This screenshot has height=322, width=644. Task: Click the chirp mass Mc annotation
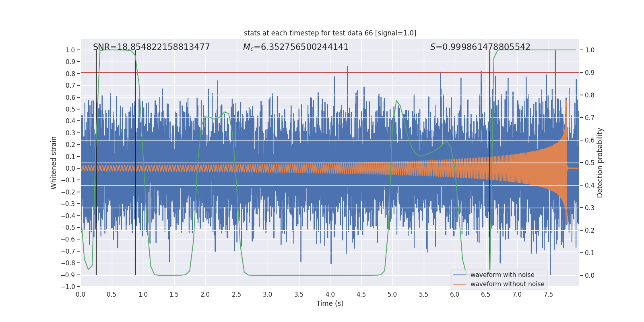coord(295,47)
